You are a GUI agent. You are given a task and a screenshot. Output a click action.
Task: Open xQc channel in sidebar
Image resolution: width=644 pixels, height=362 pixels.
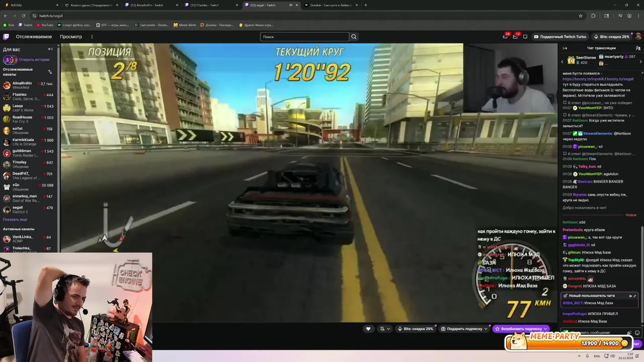[x=29, y=187]
